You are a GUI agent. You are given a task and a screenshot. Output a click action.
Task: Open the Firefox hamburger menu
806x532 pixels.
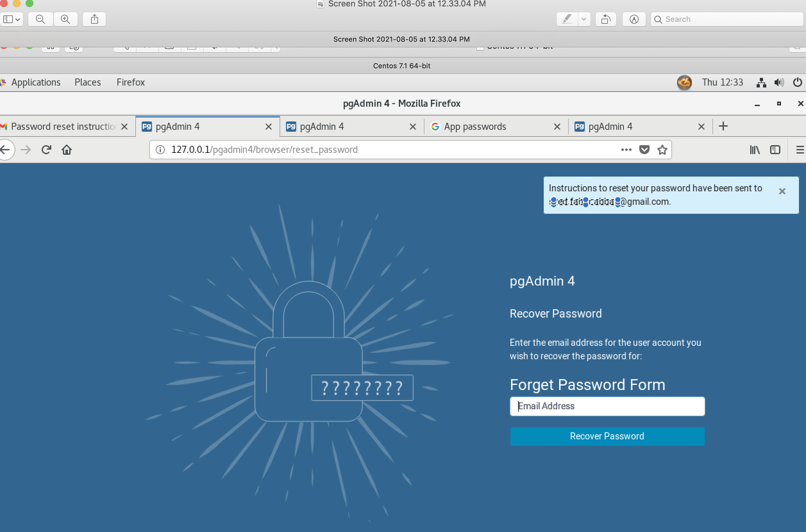click(800, 150)
